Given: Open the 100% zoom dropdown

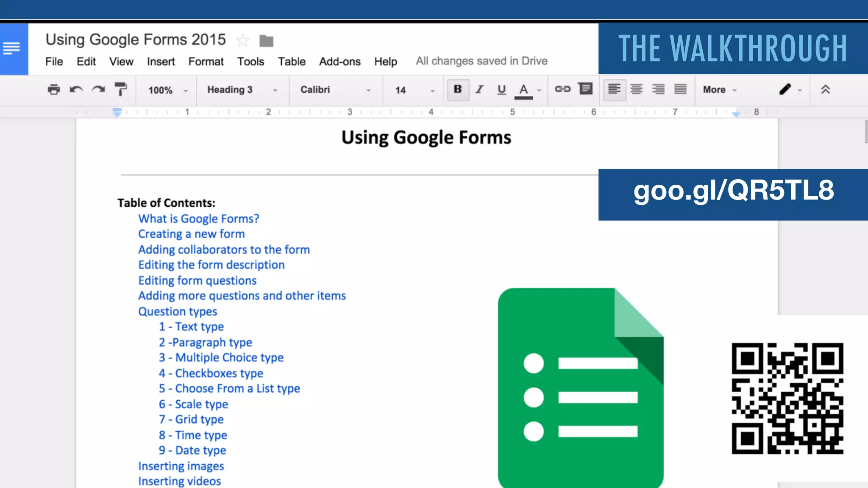Looking at the screenshot, I should click(167, 90).
